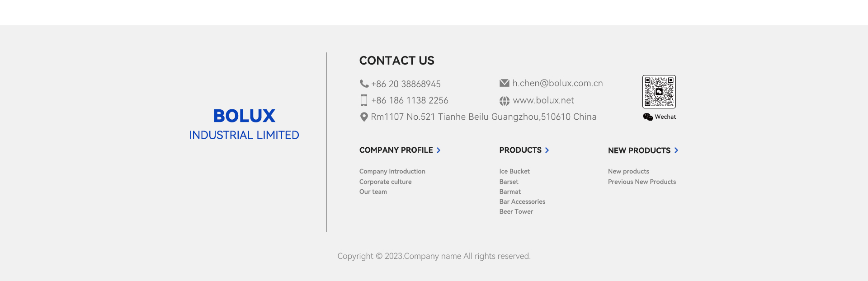Expand the Company Profile chevron arrow
Image resolution: width=868 pixels, height=281 pixels.
pos(439,150)
